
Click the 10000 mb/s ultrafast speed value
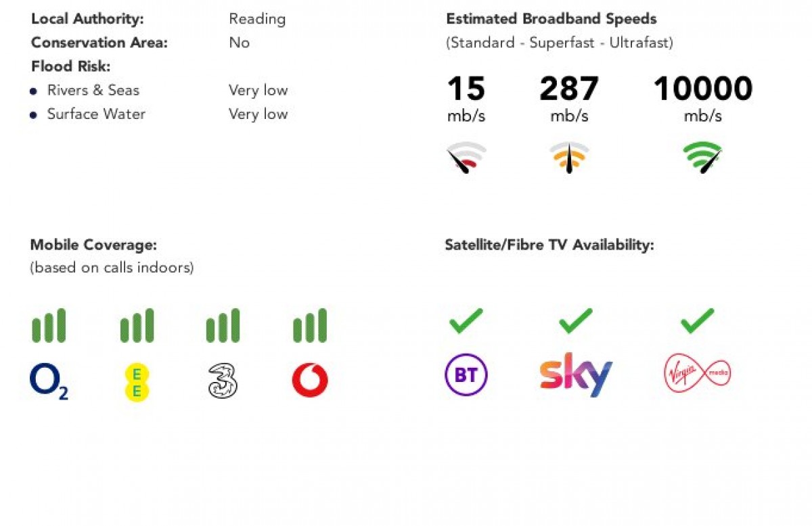click(x=702, y=89)
